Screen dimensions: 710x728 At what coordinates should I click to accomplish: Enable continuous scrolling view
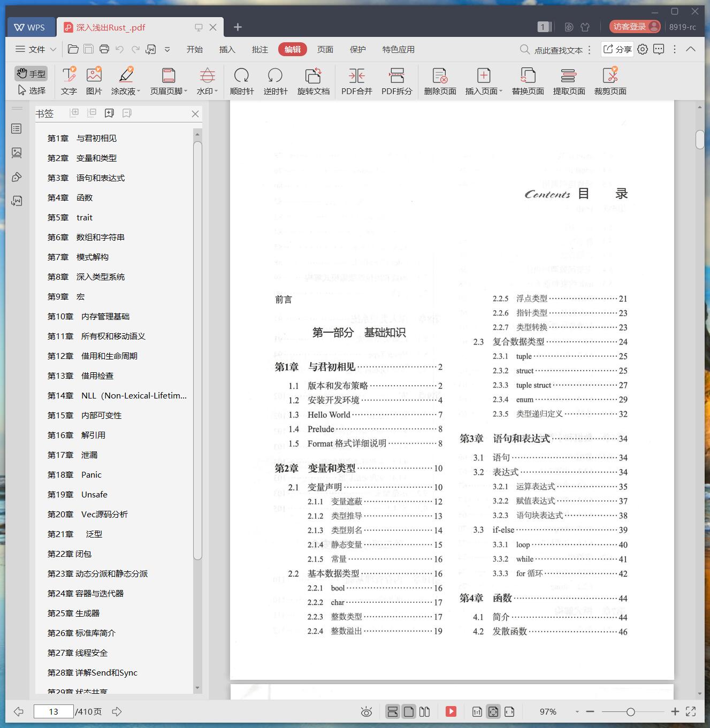coord(393,711)
